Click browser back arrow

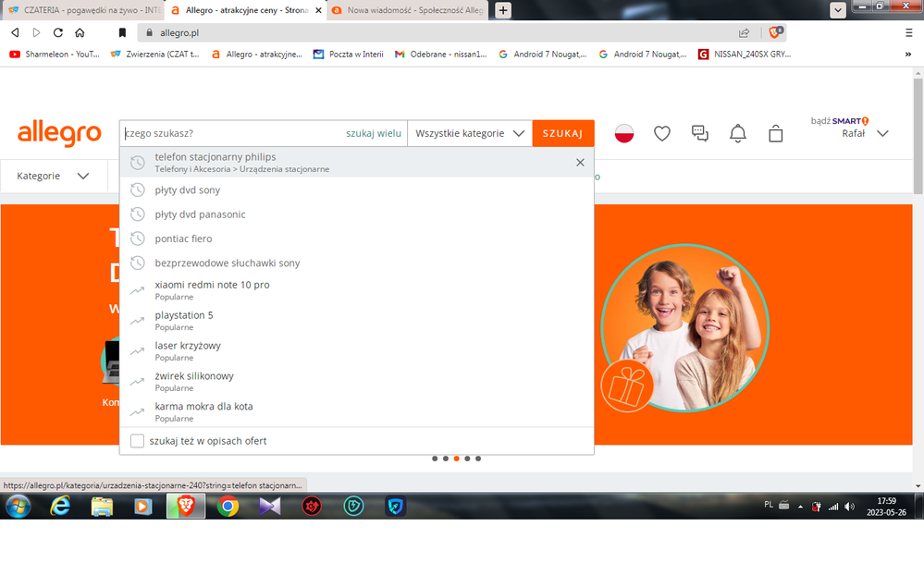[x=16, y=32]
